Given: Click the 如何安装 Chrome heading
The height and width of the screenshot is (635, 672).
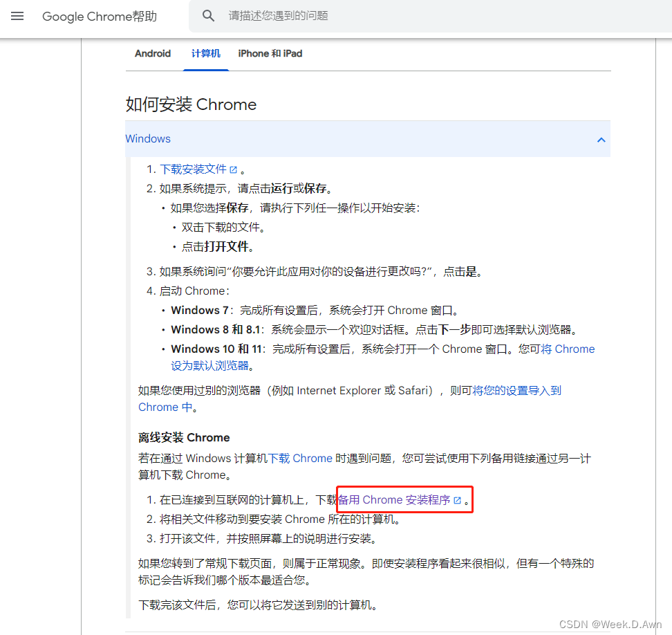Looking at the screenshot, I should [x=191, y=104].
